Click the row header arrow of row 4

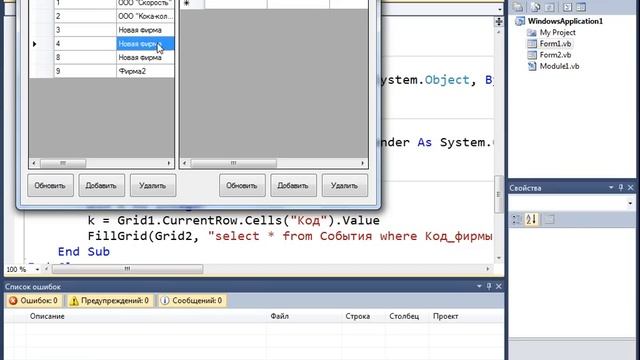35,44
